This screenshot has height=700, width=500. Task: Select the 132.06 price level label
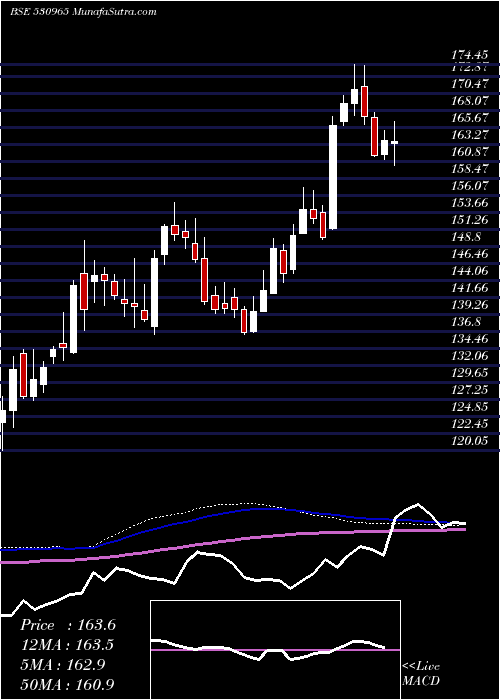469,356
